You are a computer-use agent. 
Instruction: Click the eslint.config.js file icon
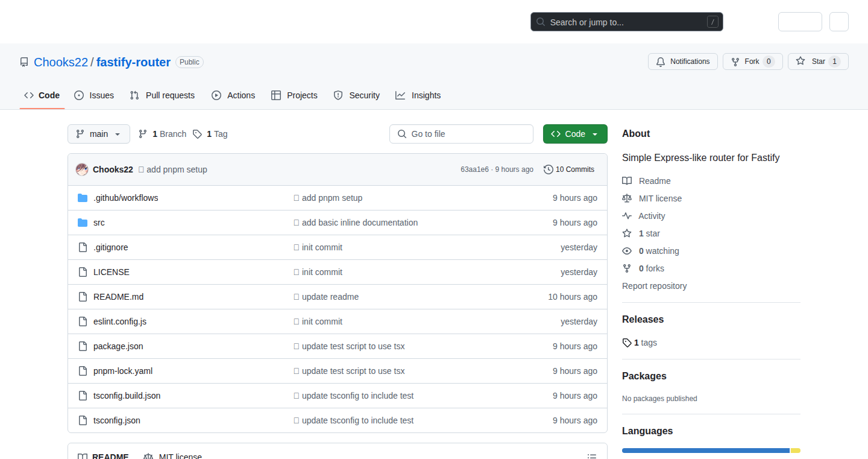click(83, 321)
